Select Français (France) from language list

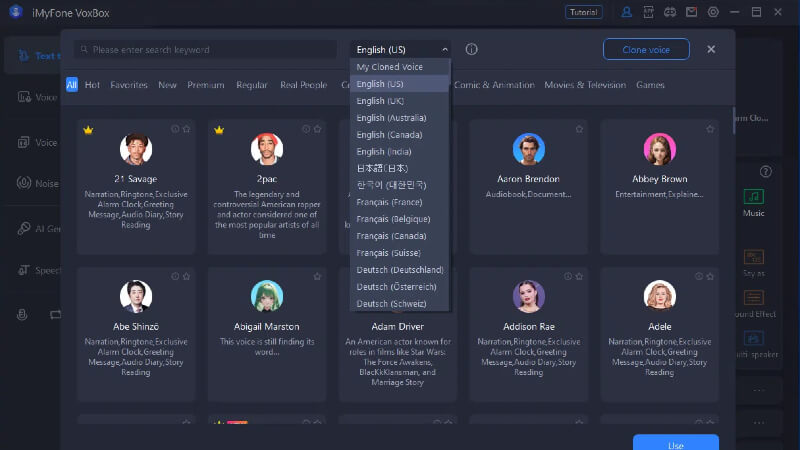point(399,202)
